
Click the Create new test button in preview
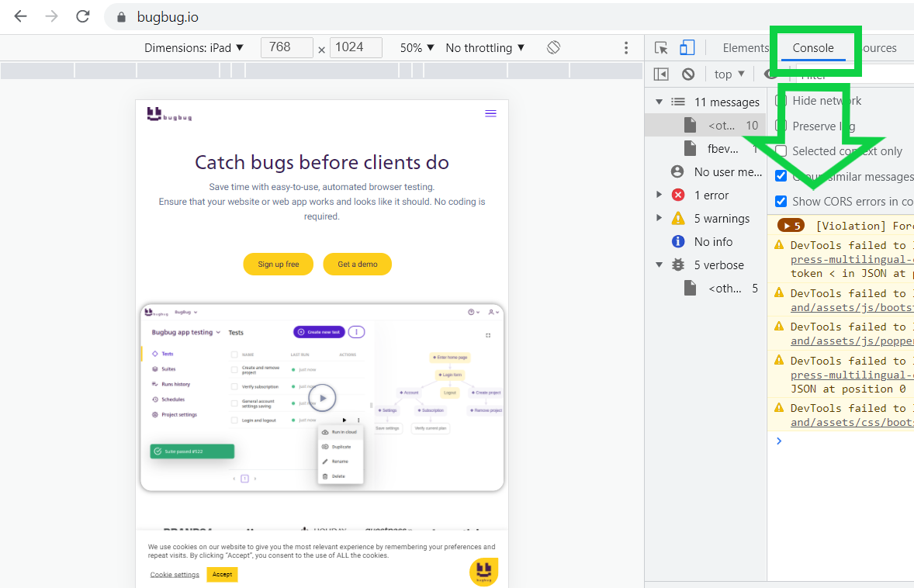319,331
